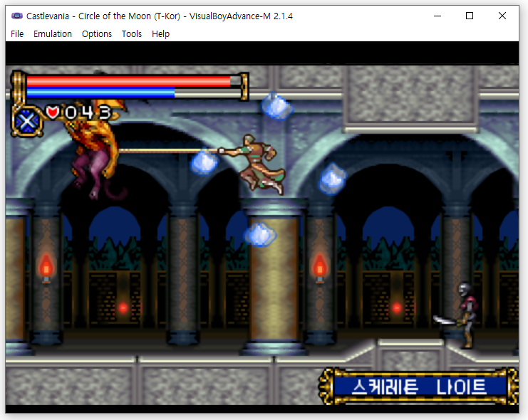Image resolution: width=528 pixels, height=420 pixels.
Task: Click the blue MP magic bar
Action: (100, 93)
